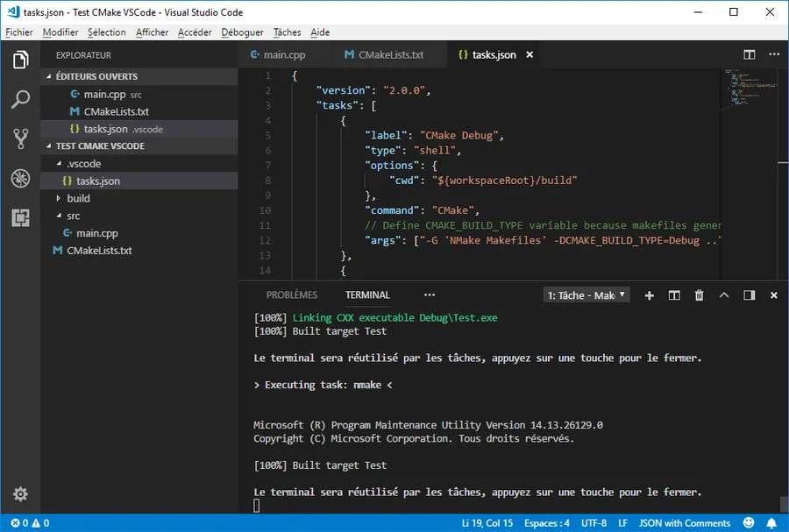Open the feedback smiley in status bar
Screen dimensions: 789x532
tap(749, 523)
